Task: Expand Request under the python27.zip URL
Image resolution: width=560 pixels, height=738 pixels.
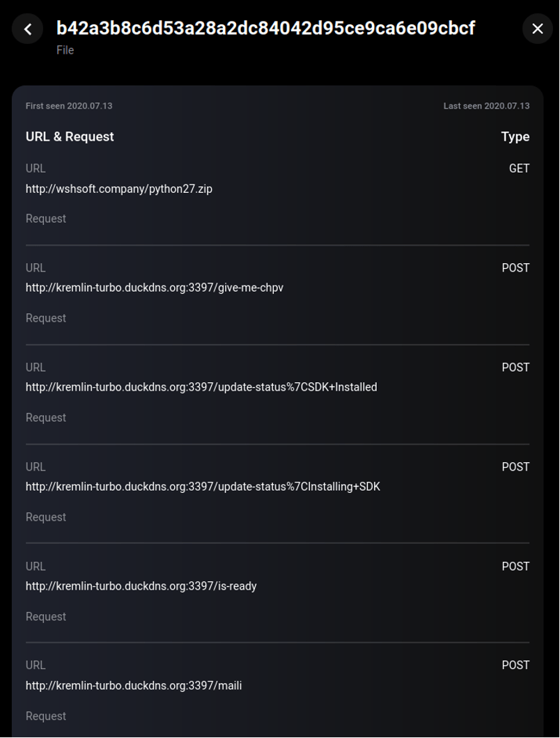Action: (x=46, y=219)
